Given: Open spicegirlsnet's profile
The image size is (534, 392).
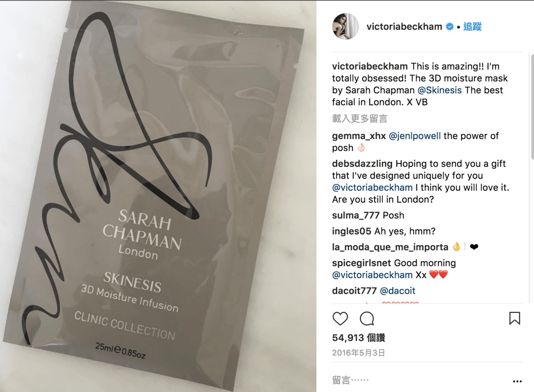Looking at the screenshot, I should [x=362, y=263].
